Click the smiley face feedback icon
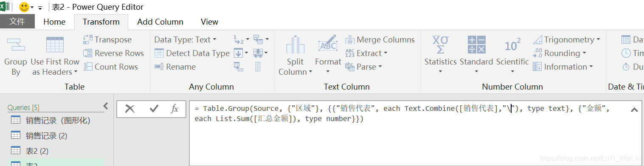The width and height of the screenshot is (644, 166). pos(24,7)
